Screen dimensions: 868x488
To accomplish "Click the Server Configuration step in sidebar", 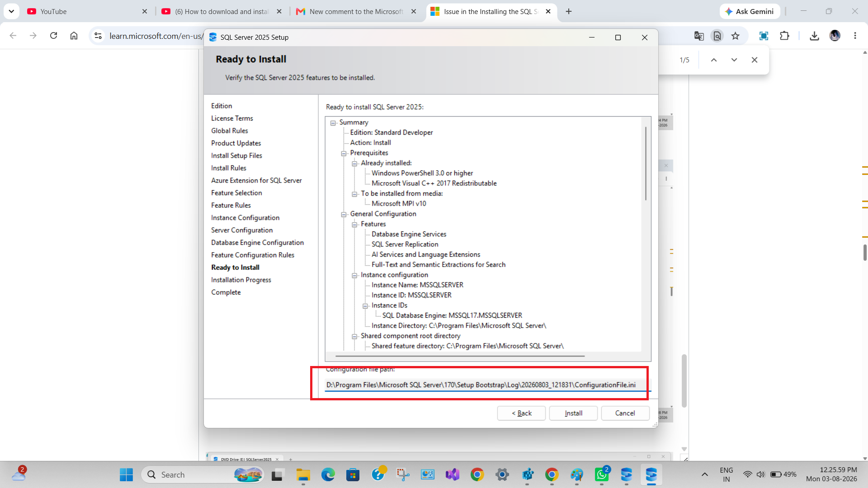I will pos(242,230).
